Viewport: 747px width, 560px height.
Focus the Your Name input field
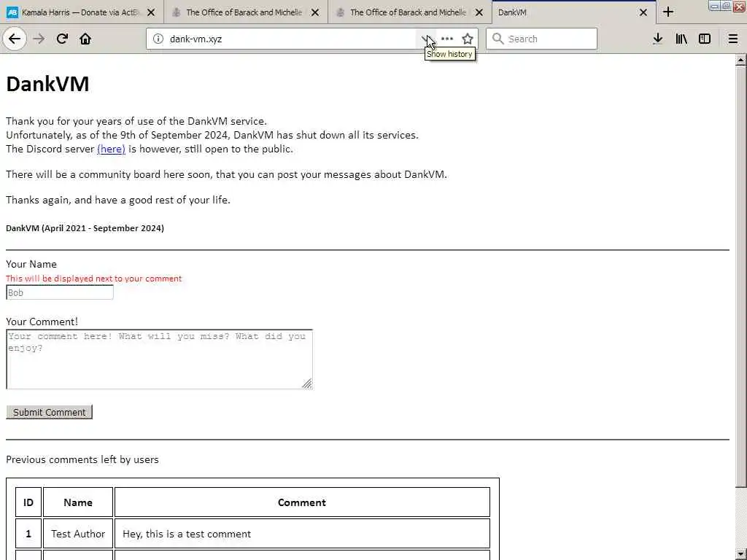click(x=60, y=292)
